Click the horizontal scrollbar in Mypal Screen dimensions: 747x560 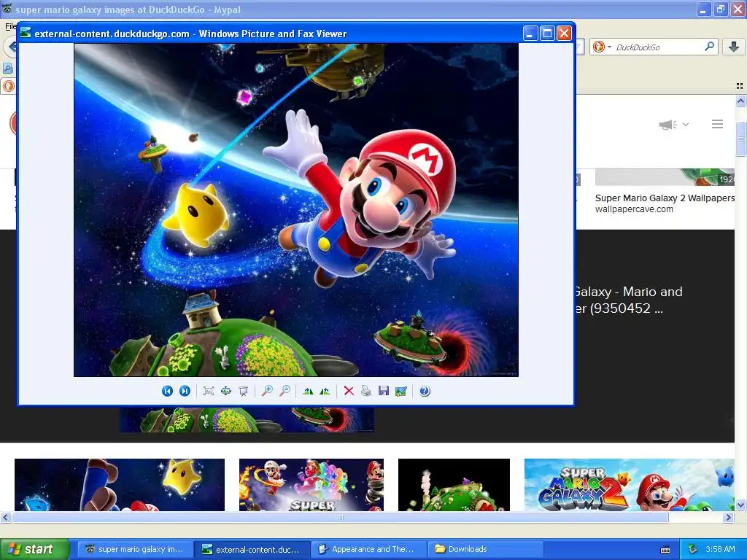(x=340, y=517)
